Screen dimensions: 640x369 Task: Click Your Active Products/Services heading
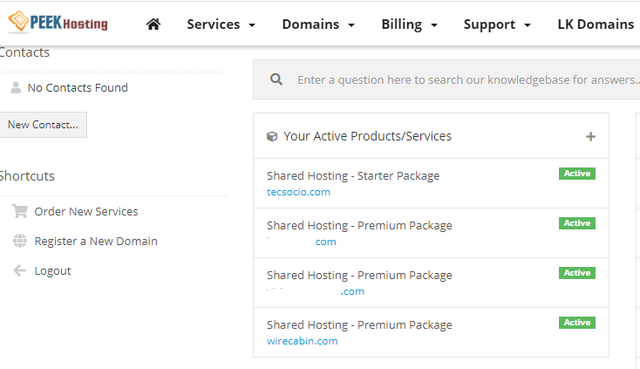[367, 136]
